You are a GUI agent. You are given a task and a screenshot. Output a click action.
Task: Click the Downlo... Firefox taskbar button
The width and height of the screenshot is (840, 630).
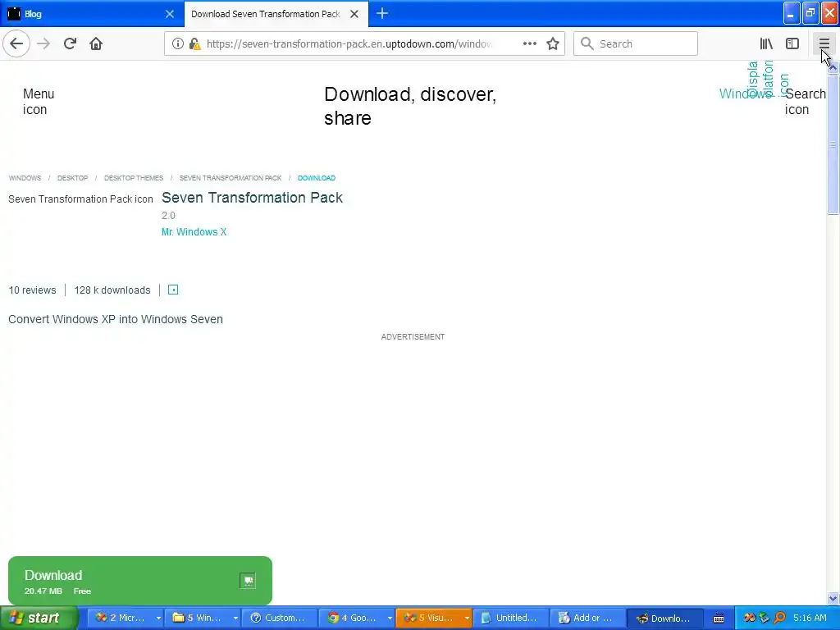click(x=664, y=618)
